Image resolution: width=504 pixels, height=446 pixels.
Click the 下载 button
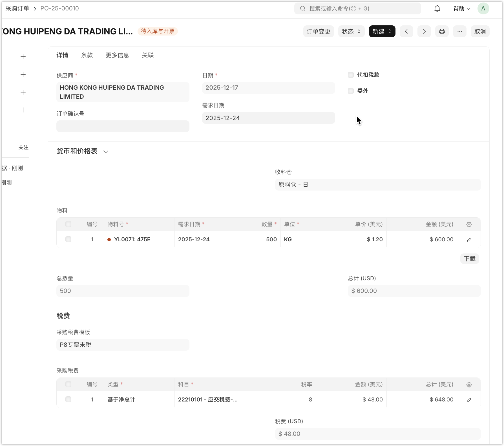(469, 259)
